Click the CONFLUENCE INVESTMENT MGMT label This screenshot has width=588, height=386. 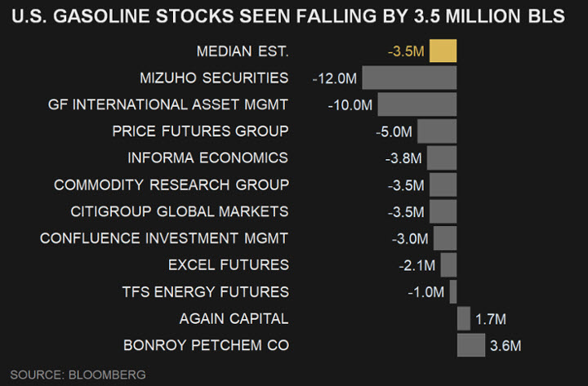point(164,238)
